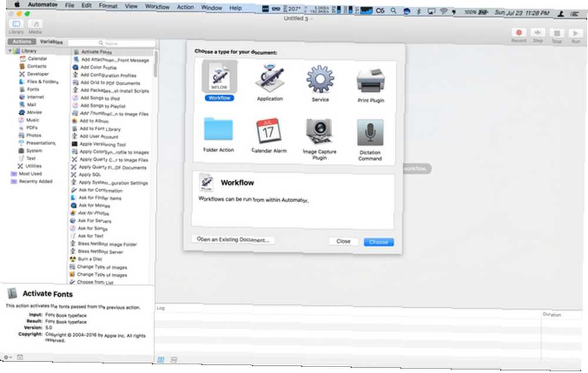Show the log view button

pos(161,359)
